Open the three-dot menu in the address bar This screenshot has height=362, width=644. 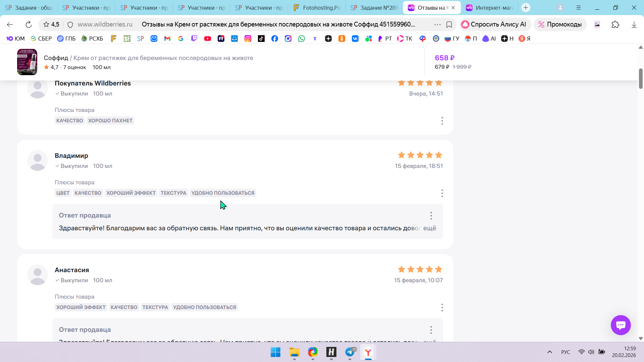tap(437, 24)
